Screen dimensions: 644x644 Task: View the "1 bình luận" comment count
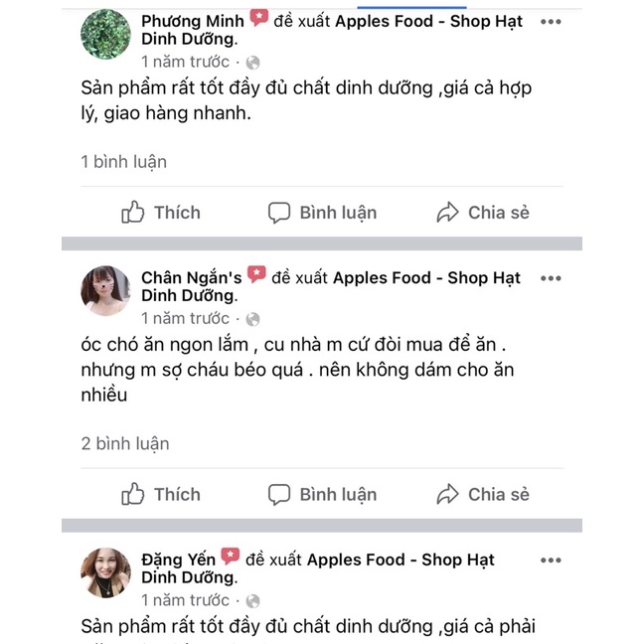point(124,162)
